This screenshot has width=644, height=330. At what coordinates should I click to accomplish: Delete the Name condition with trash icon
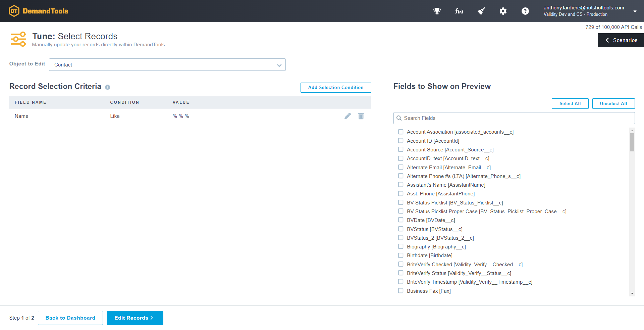(x=361, y=116)
